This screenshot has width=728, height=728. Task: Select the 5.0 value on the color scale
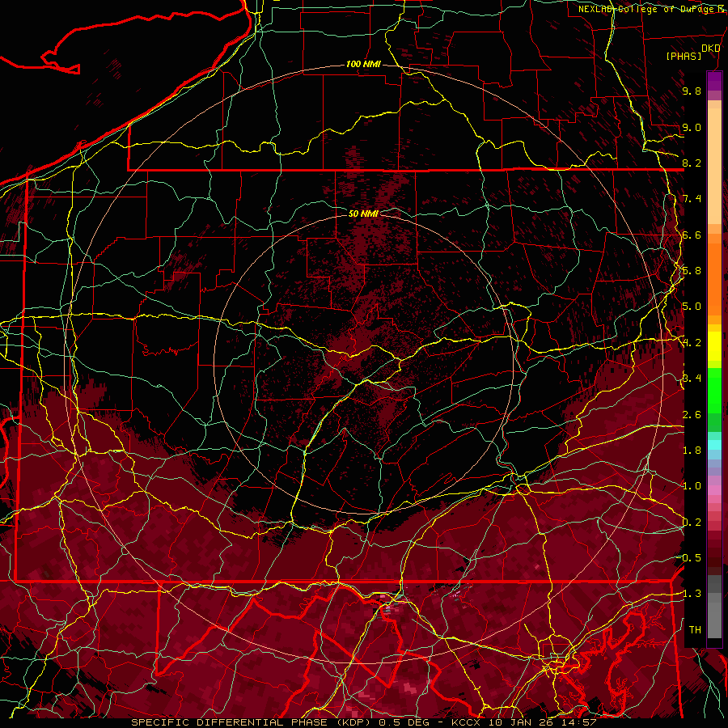[x=692, y=307]
